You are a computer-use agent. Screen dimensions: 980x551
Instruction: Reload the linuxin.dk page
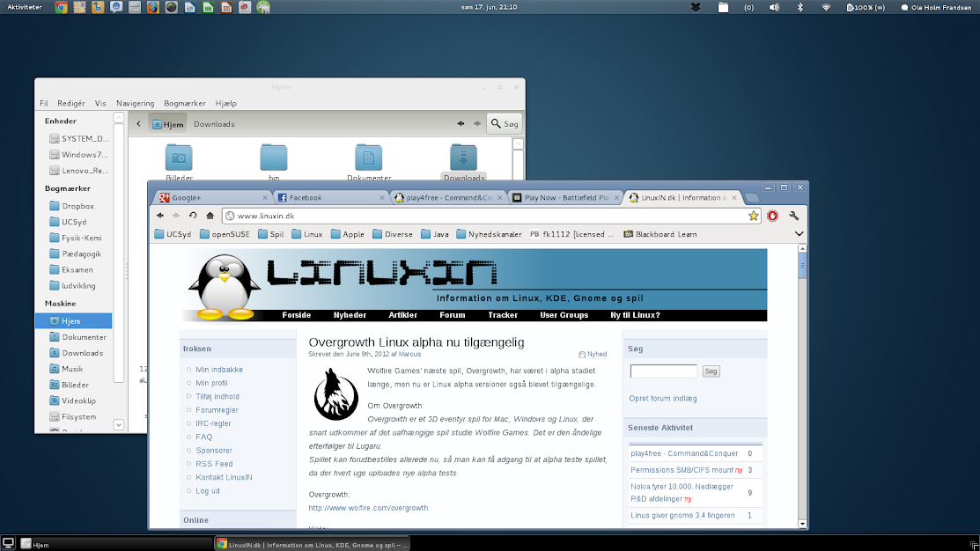(193, 216)
